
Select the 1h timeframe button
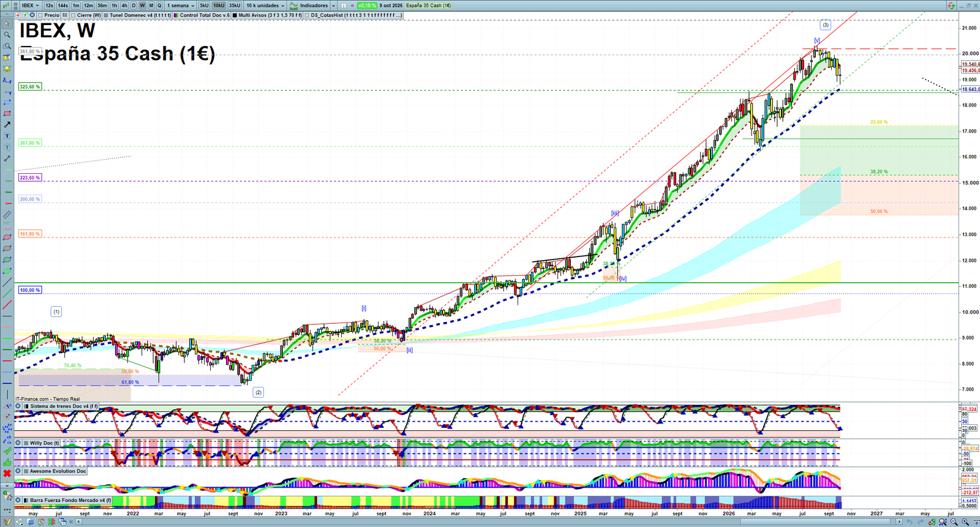[115, 6]
